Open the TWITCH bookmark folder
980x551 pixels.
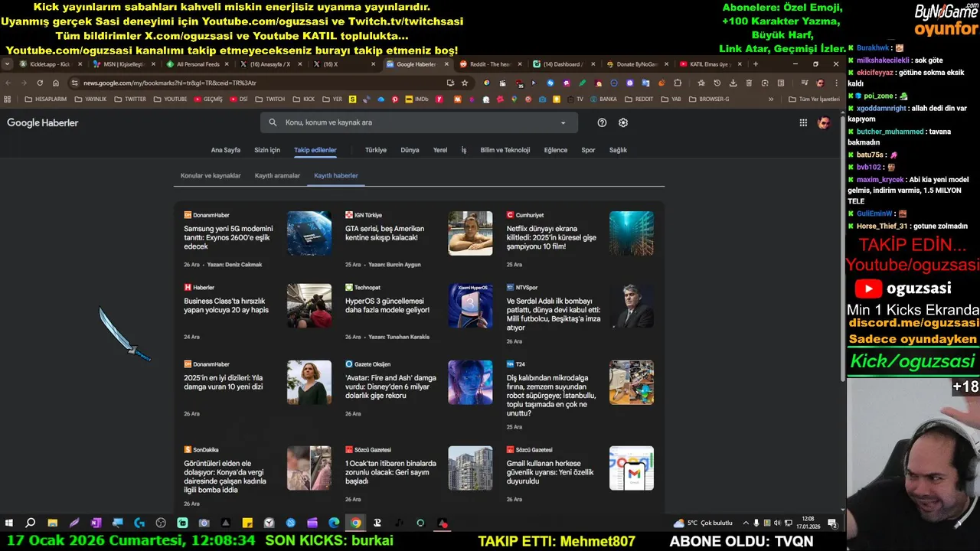click(270, 99)
